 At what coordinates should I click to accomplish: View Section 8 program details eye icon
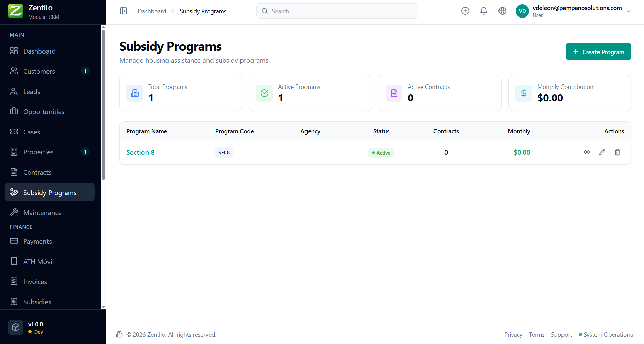[587, 152]
